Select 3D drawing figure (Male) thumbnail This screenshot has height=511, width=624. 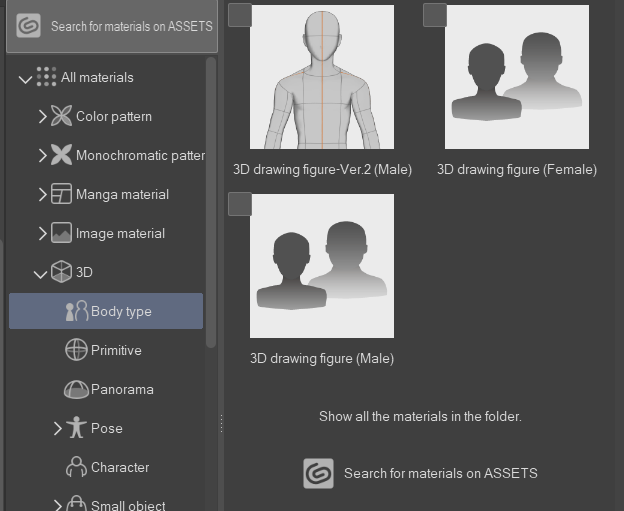click(322, 266)
